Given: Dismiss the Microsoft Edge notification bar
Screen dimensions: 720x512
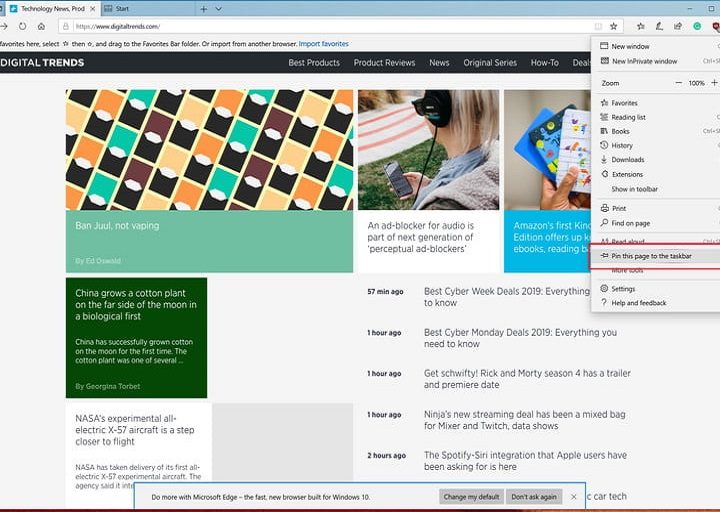Looking at the screenshot, I should [574, 496].
